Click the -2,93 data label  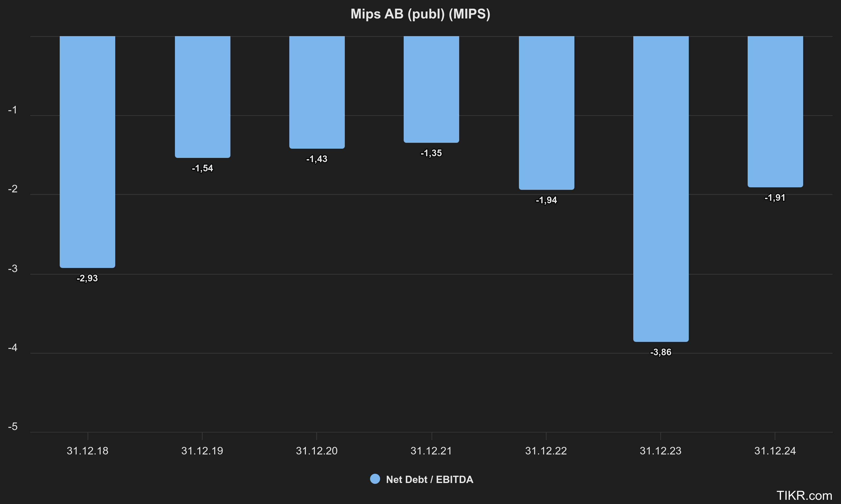tap(87, 278)
